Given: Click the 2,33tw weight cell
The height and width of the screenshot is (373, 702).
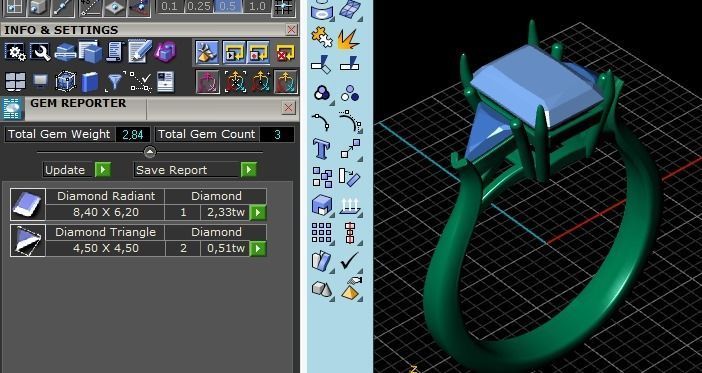Looking at the screenshot, I should 226,212.
